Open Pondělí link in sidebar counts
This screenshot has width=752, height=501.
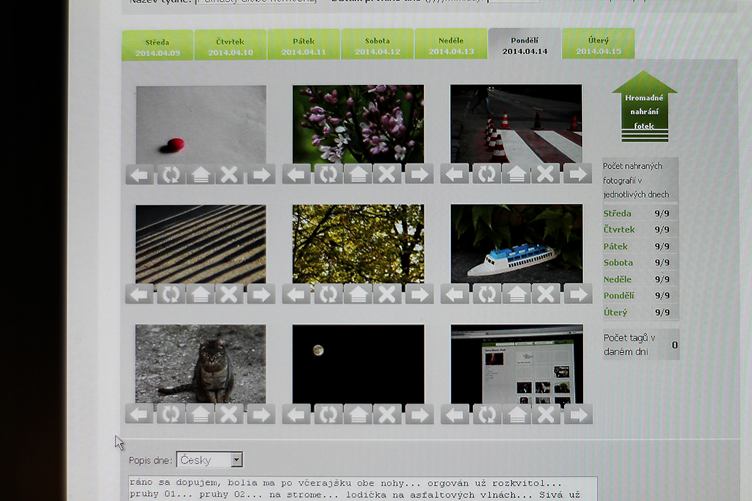tap(619, 296)
